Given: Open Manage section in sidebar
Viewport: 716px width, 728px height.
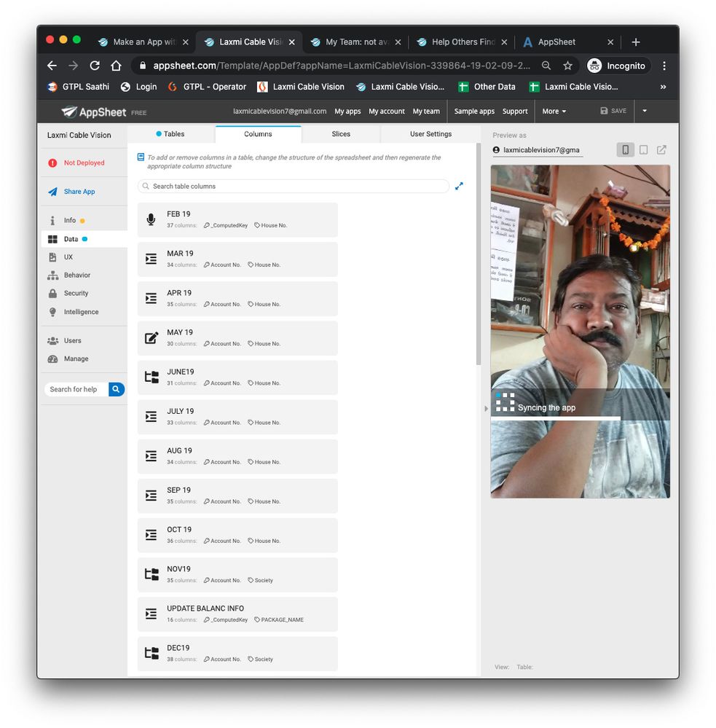Looking at the screenshot, I should (x=76, y=359).
